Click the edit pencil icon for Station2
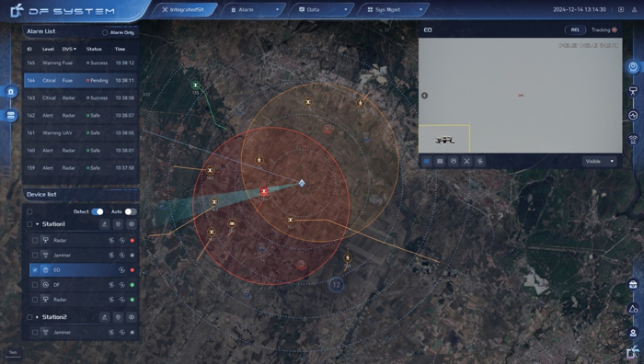The height and width of the screenshot is (364, 644). (x=105, y=317)
